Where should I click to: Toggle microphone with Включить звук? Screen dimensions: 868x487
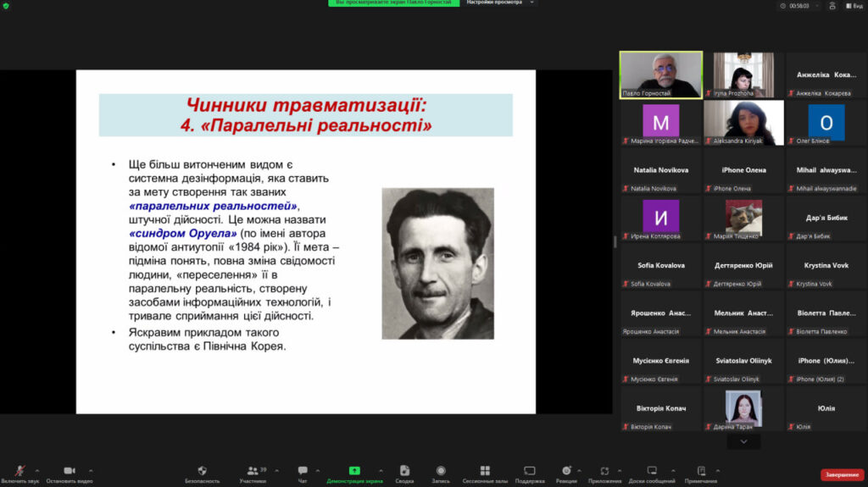[x=19, y=471]
